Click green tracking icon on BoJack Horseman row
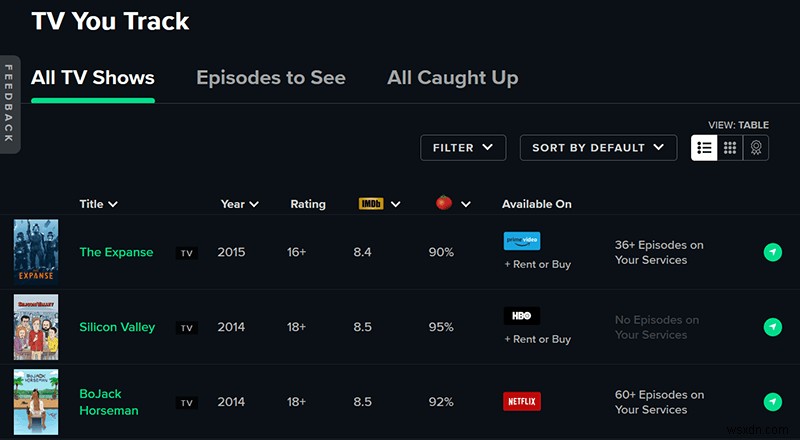The height and width of the screenshot is (440, 800). tap(772, 402)
